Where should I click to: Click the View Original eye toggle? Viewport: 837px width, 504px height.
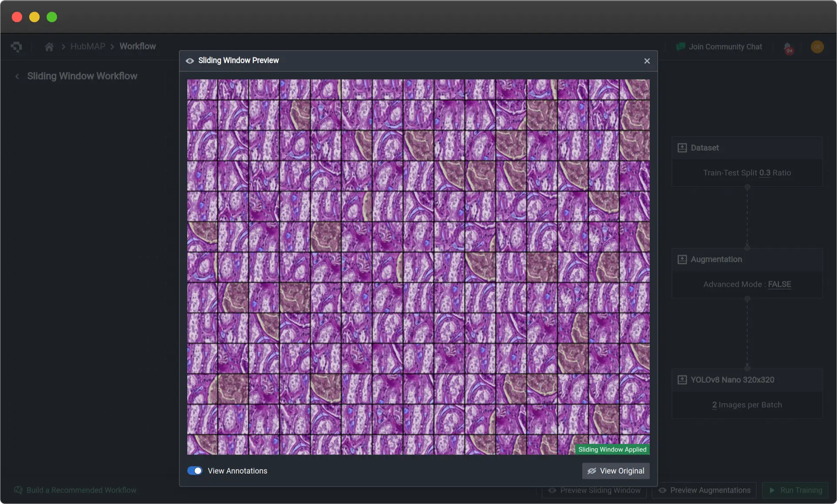tap(592, 471)
